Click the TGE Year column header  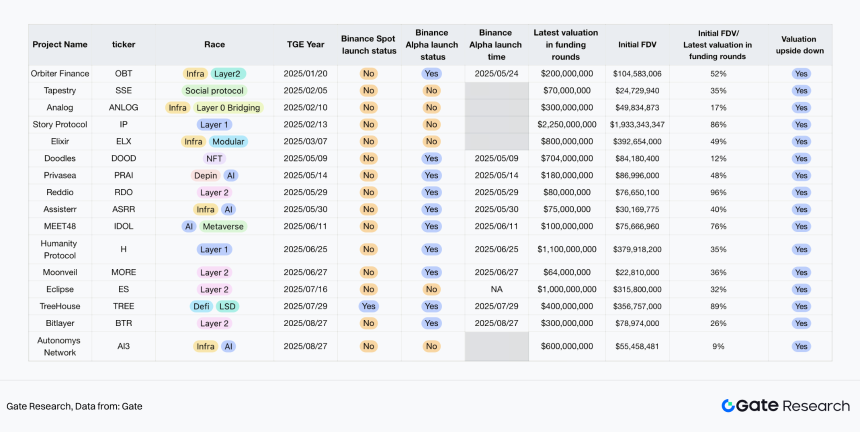pos(305,44)
